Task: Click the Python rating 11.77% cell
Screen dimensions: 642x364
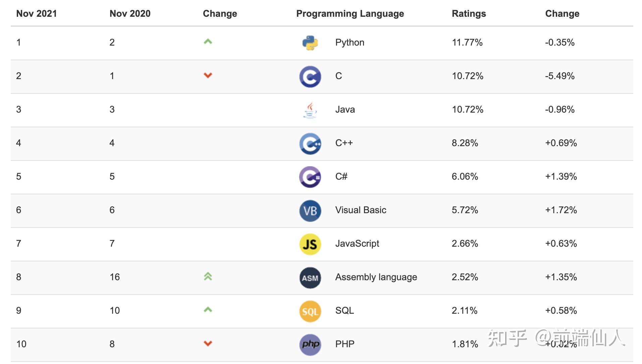Action: [467, 43]
